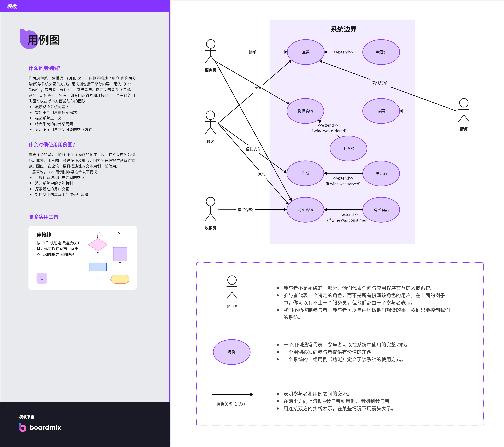Click the 更多实用工具 heading link
Image resolution: width=504 pixels, height=447 pixels.
[x=44, y=217]
